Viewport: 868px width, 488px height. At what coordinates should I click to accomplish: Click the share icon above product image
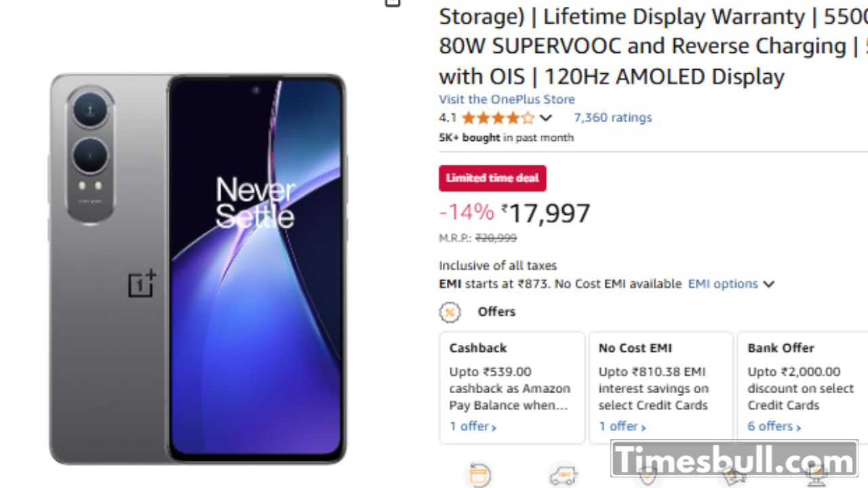tap(392, 3)
